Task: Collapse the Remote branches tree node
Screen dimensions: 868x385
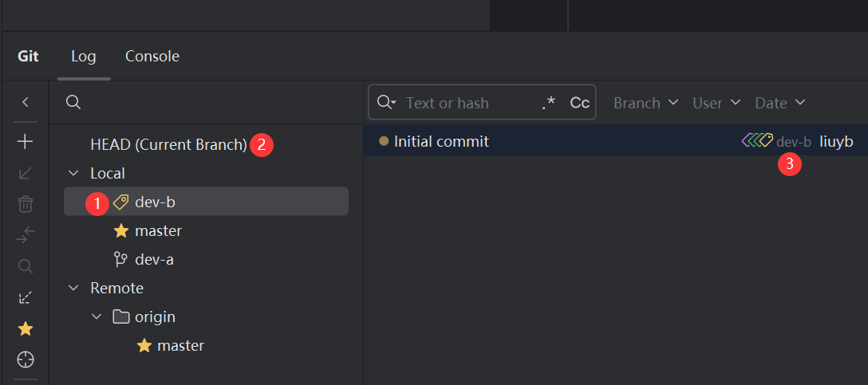Action: pyautogui.click(x=74, y=288)
